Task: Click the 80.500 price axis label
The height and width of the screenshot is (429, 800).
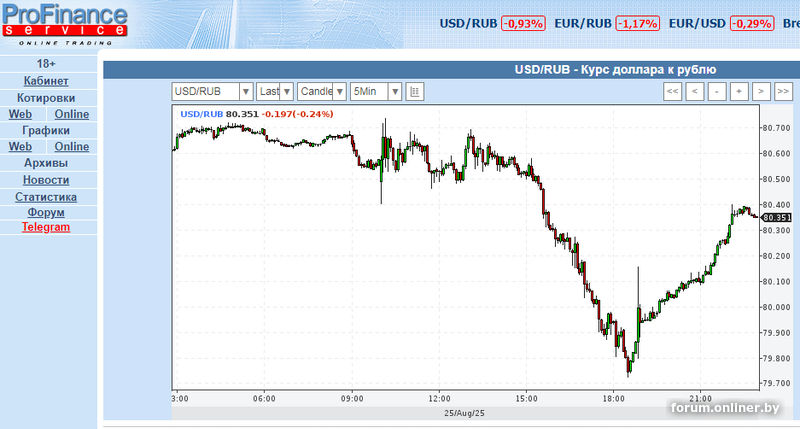Action: click(776, 179)
